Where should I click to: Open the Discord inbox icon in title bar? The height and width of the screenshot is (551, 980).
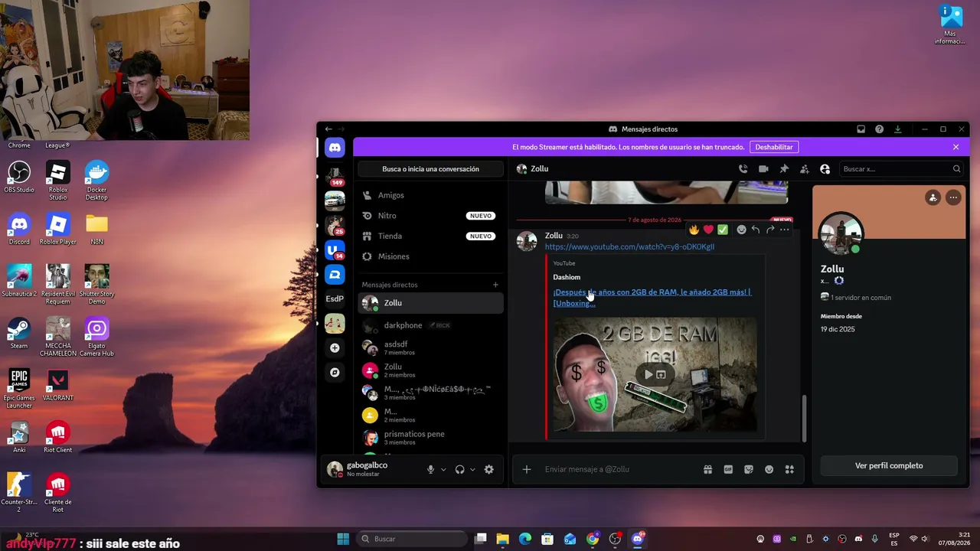click(x=861, y=129)
